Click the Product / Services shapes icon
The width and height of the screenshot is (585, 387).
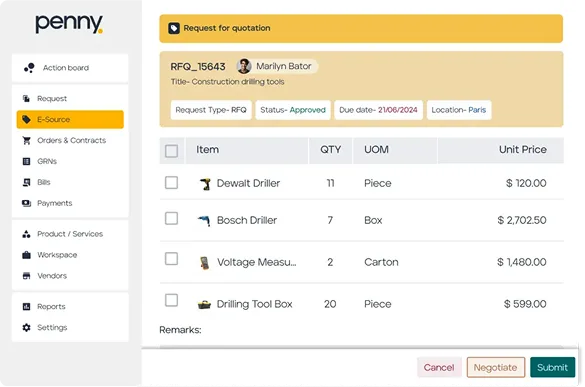pos(26,234)
